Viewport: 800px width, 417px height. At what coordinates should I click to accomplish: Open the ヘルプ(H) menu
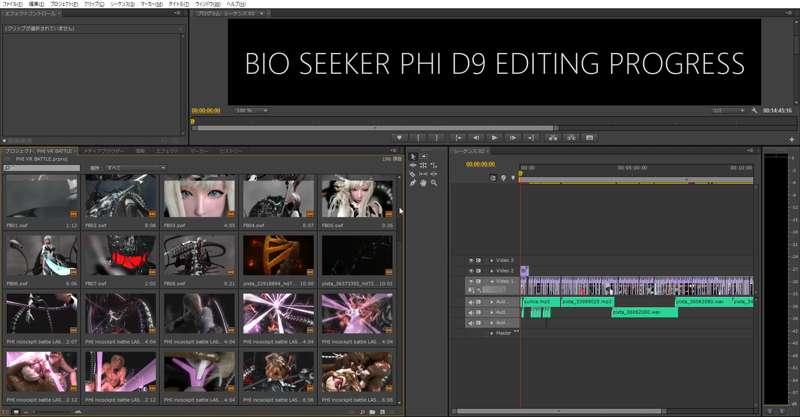coord(236,4)
